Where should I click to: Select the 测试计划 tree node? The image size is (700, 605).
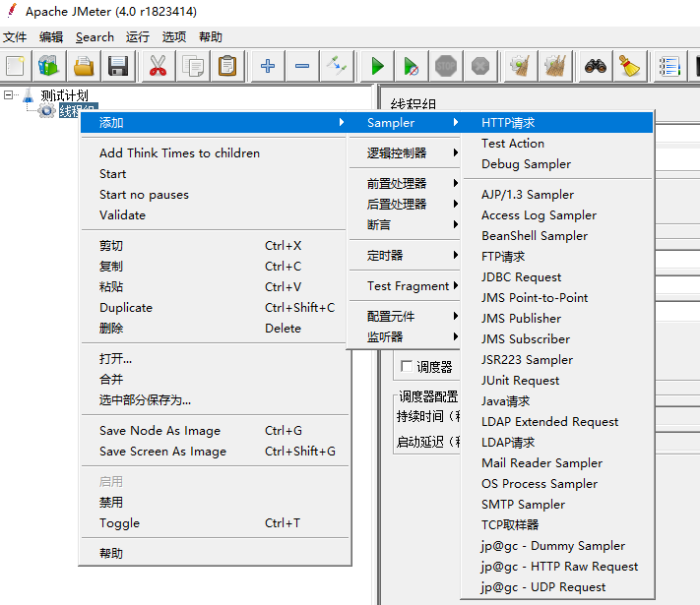pyautogui.click(x=64, y=95)
